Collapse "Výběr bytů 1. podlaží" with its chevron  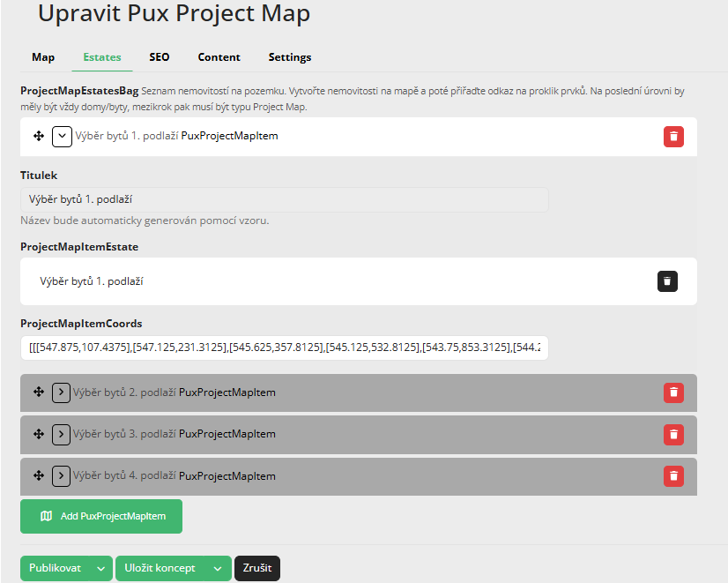61,137
